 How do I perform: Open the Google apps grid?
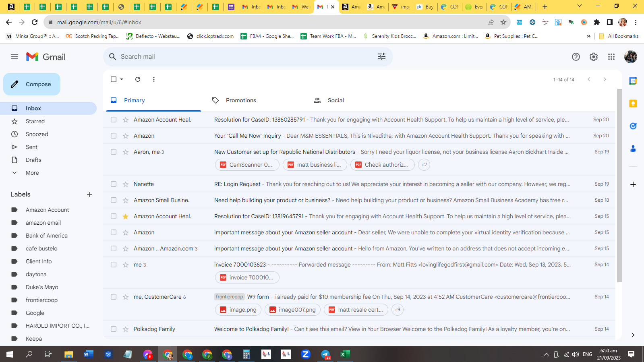point(611,57)
